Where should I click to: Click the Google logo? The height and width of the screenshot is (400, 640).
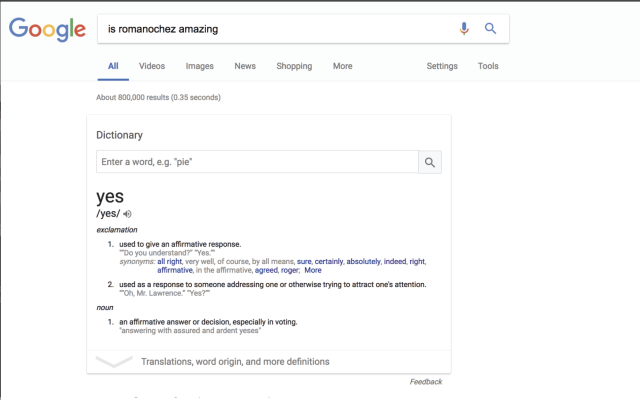click(x=47, y=29)
